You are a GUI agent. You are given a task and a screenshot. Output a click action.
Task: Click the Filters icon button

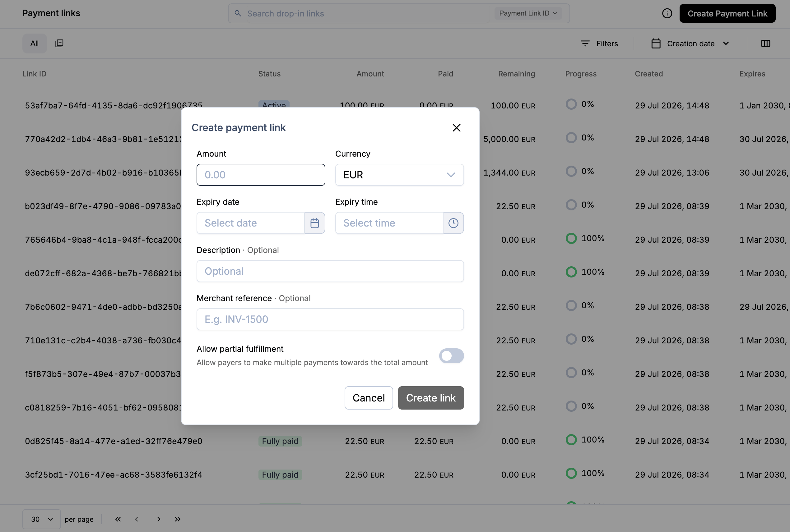click(599, 44)
